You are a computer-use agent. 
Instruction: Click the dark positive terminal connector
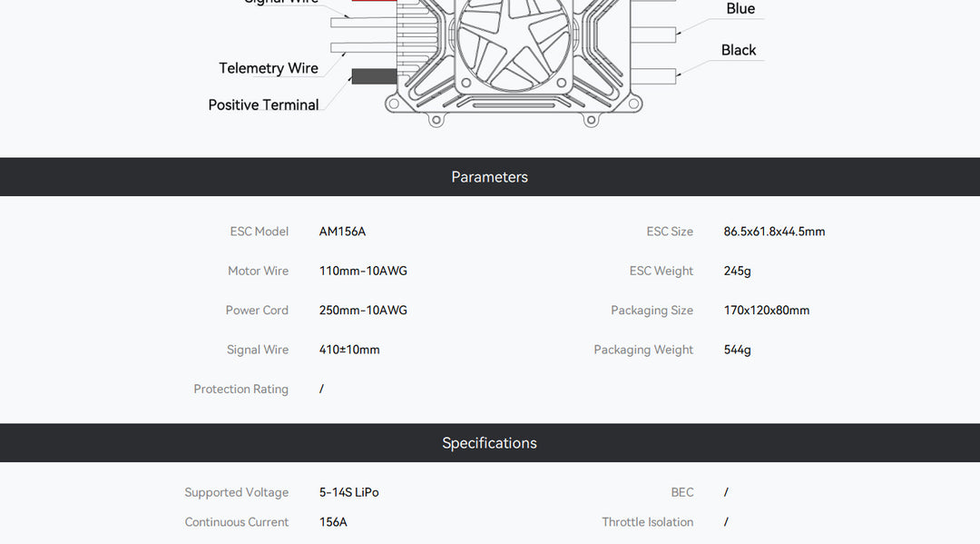[375, 76]
